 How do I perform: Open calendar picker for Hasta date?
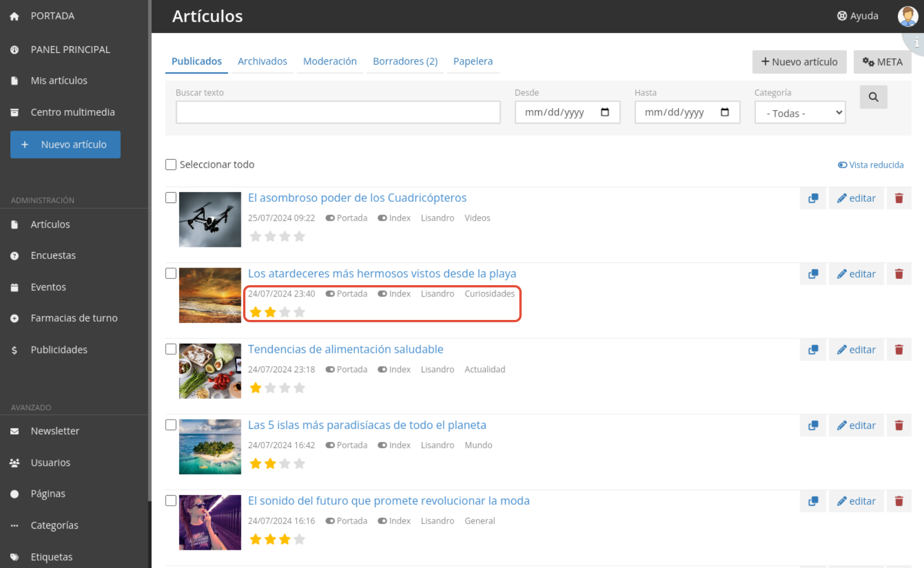[x=725, y=112]
